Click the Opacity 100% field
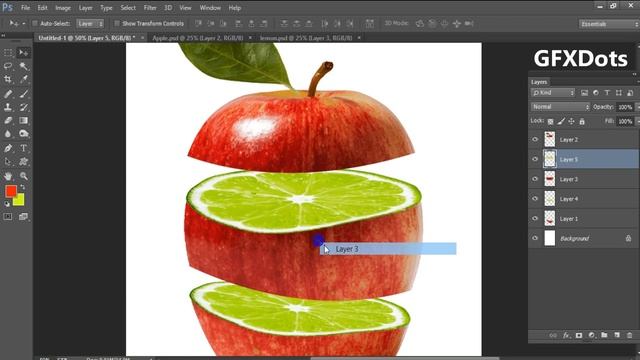640x360 pixels. (x=625, y=107)
